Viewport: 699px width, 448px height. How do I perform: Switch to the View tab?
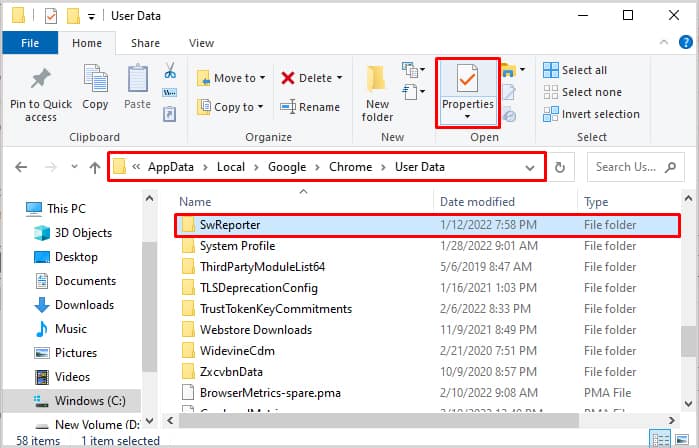click(x=201, y=43)
